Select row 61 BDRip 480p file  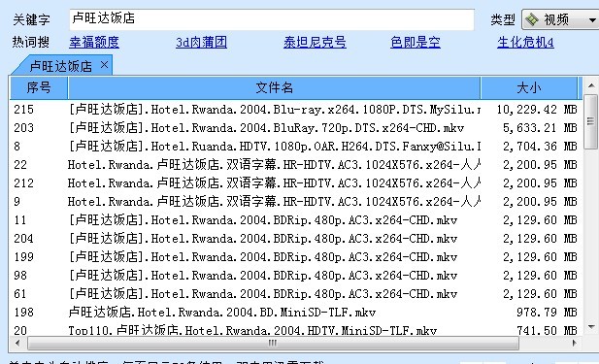(296, 294)
